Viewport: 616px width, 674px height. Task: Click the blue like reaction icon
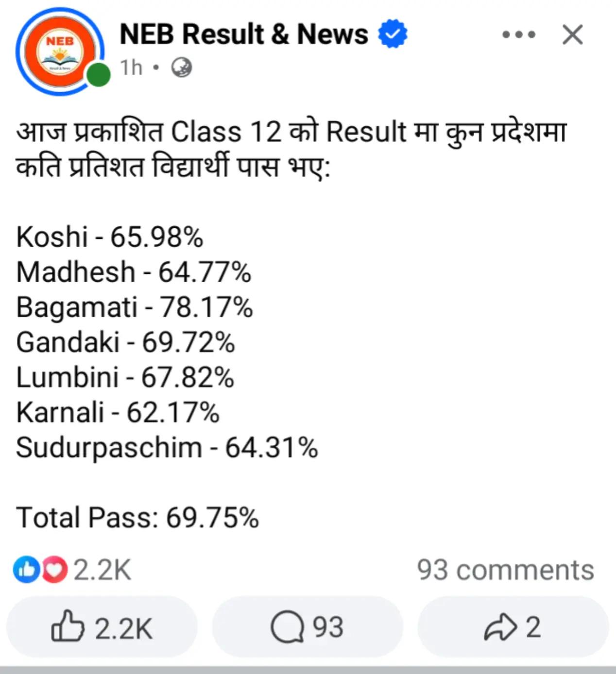pos(27,569)
